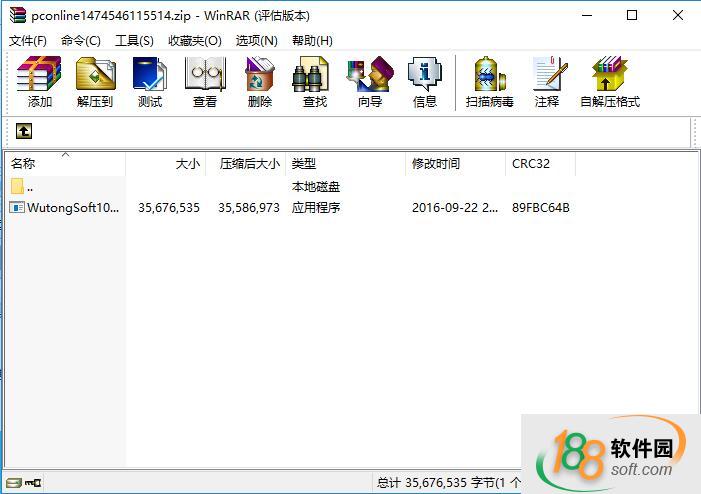The width and height of the screenshot is (701, 494).
Task: Click the Virus Scan (扫描病毒) icon
Action: click(x=489, y=81)
